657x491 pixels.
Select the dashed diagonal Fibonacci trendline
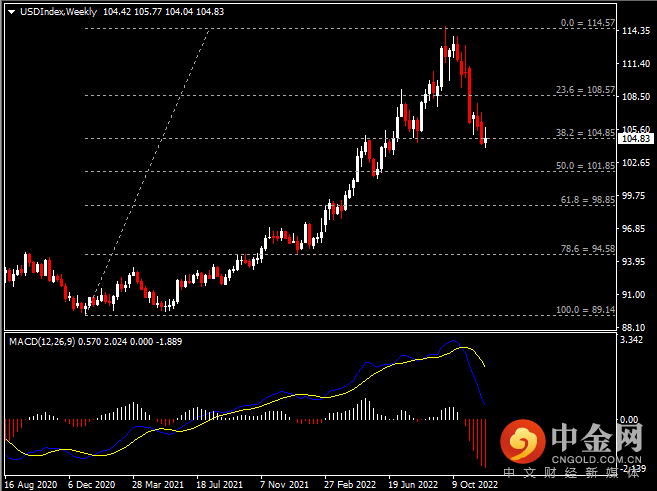[150, 169]
